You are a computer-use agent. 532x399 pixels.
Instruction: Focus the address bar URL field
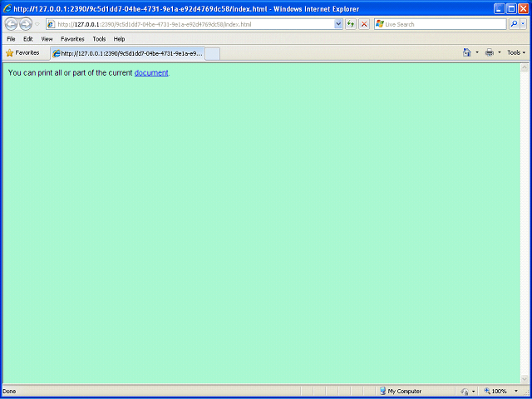coord(195,24)
